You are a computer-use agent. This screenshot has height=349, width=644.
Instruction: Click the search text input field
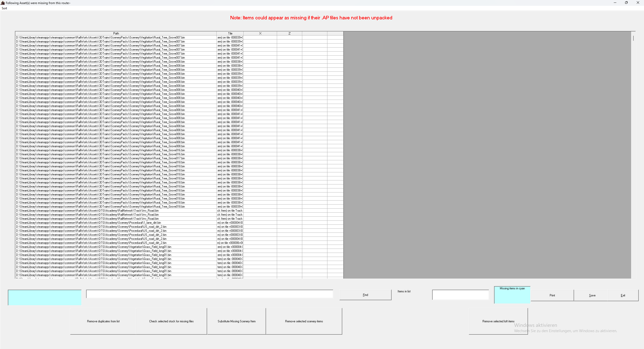[209, 294]
